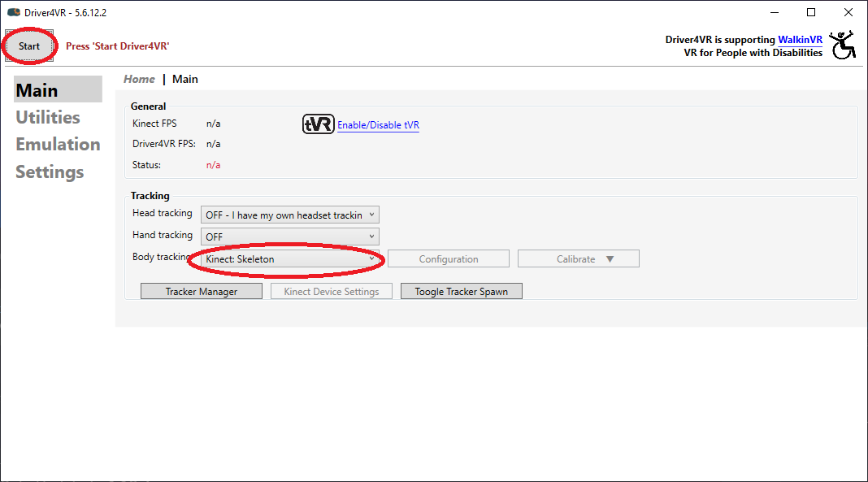
Task: Open the Enable/Disable tVR link
Action: point(378,125)
